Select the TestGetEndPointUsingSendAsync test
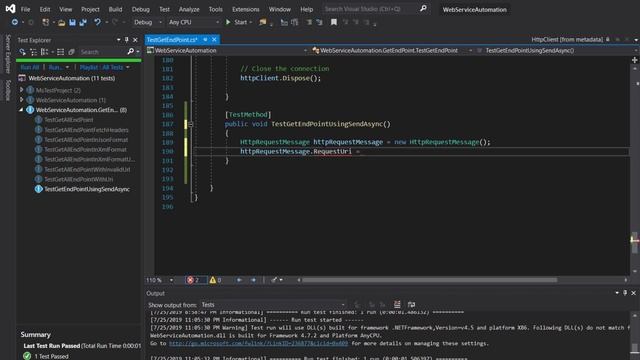Screen dimensions: 640x360 coord(87,189)
